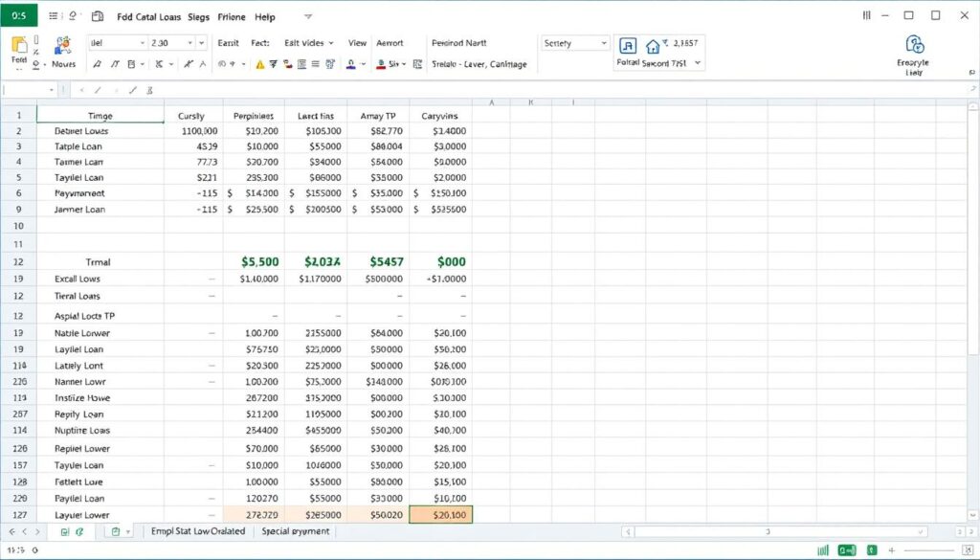
Task: Click the cancel slash icon in formula bar
Action: click(x=98, y=91)
